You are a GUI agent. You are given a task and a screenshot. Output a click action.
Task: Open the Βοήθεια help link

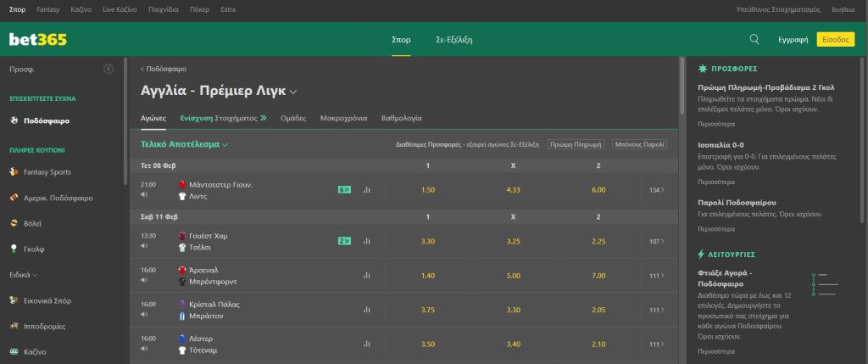843,9
